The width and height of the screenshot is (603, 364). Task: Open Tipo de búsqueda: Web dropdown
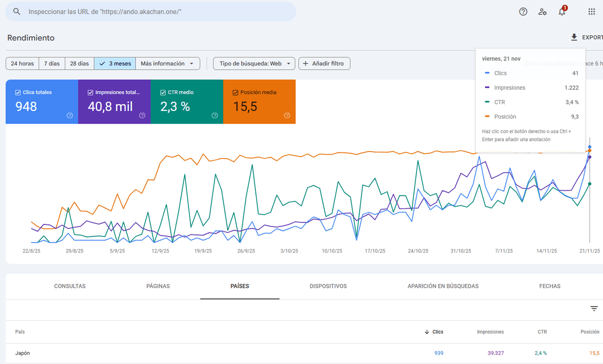[x=254, y=64]
